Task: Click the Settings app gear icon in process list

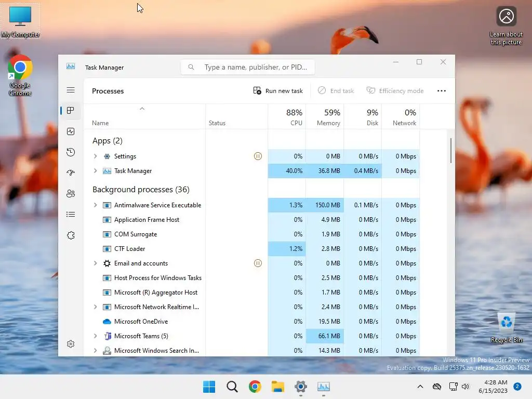Action: (x=107, y=156)
